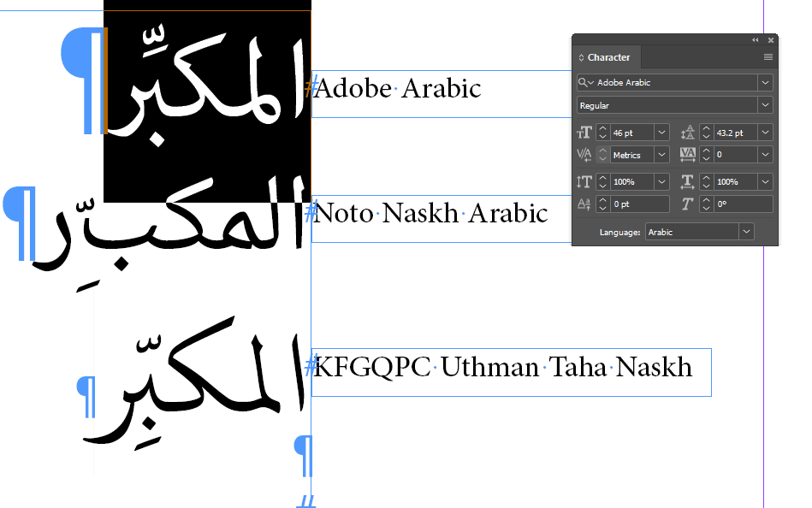Click the vertical scale 100% field
The height and width of the screenshot is (508, 812).
pyautogui.click(x=631, y=182)
